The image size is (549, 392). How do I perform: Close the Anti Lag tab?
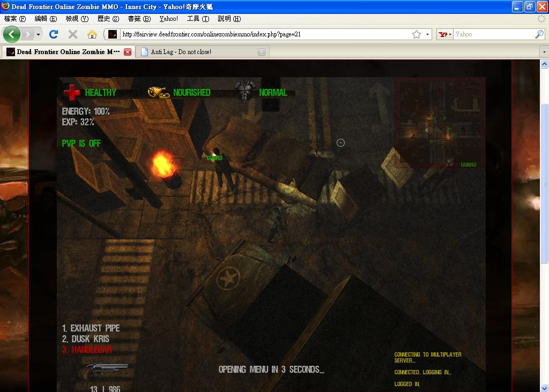coord(262,52)
